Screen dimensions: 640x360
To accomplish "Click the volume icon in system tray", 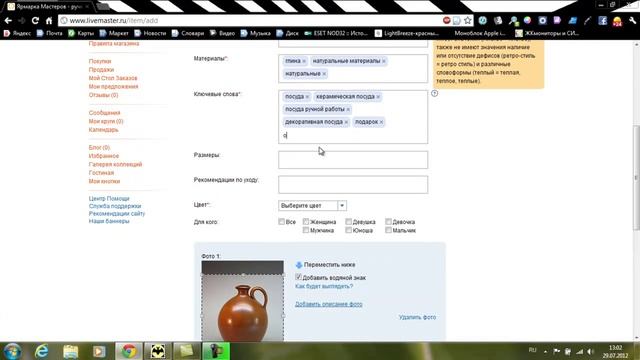I will pos(591,351).
